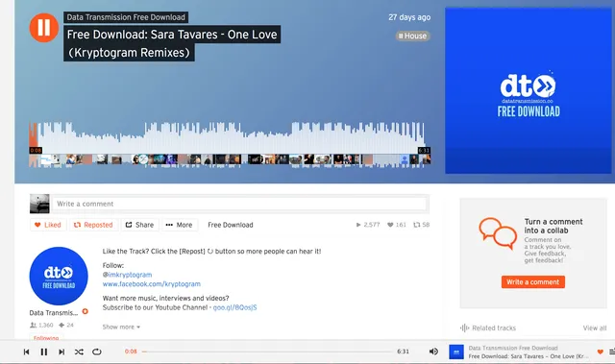615x364 pixels.
Task: View 1,360 followers count
Action: tap(41, 325)
